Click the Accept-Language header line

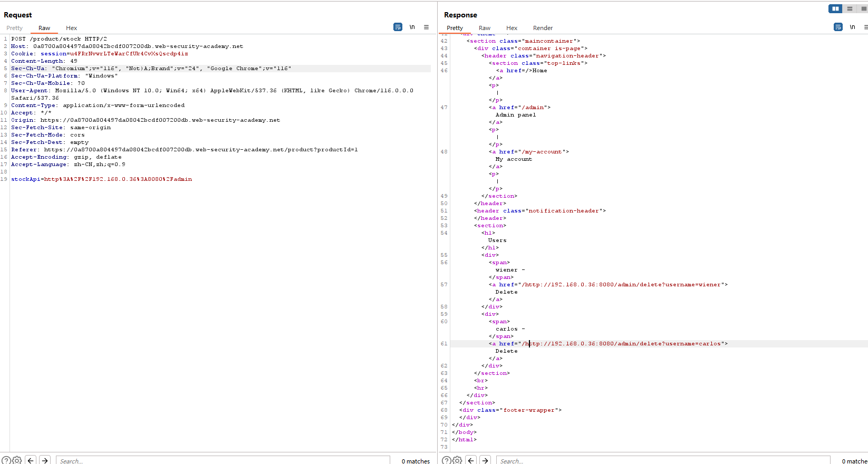coord(69,165)
